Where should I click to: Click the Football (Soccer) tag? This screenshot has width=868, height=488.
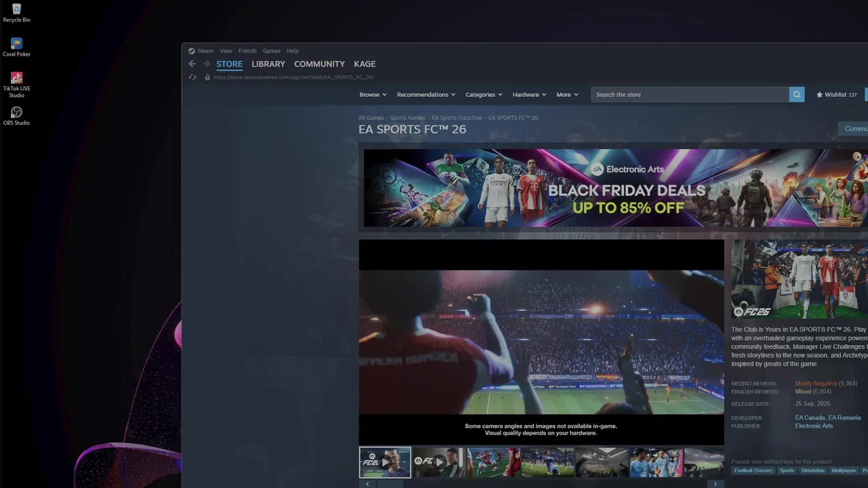pos(753,470)
